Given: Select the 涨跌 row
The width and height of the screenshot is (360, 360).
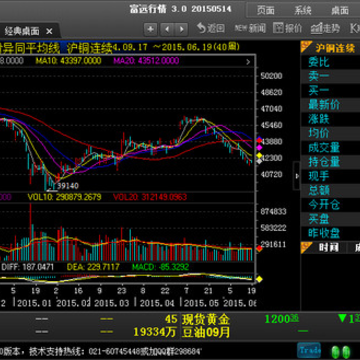Looking at the screenshot, I should tap(330, 119).
